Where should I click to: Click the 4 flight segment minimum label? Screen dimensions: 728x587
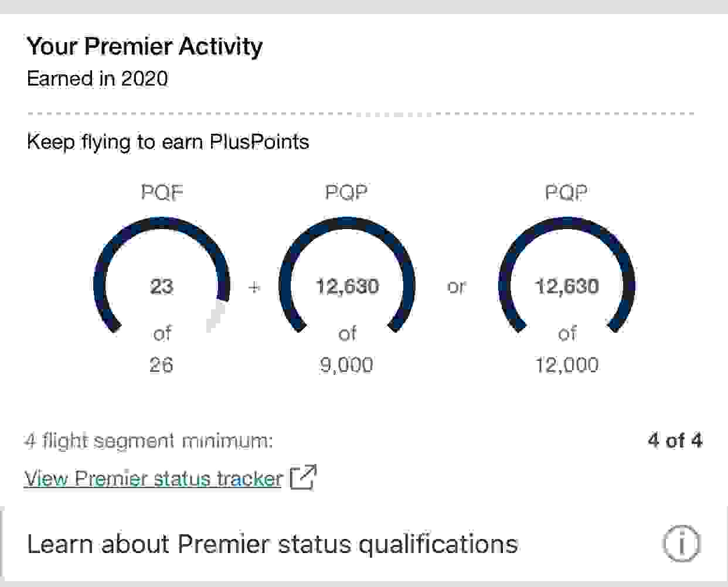[149, 441]
